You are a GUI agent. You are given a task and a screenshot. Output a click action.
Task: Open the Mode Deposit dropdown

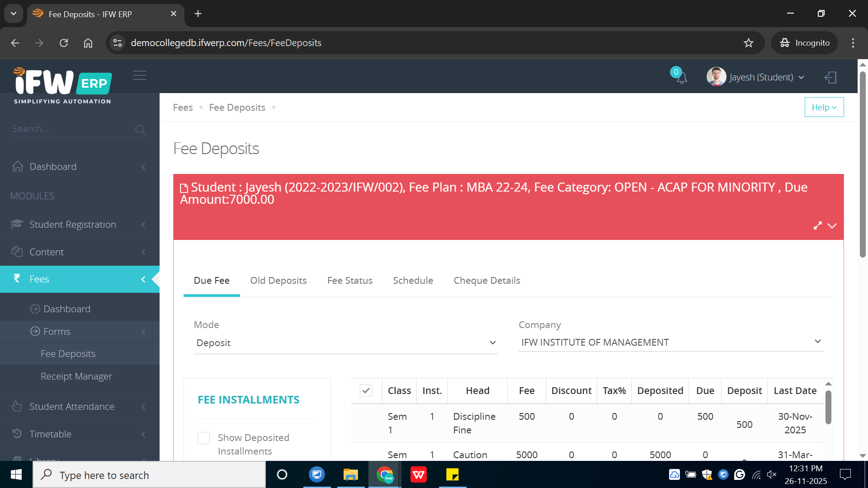pyautogui.click(x=346, y=343)
